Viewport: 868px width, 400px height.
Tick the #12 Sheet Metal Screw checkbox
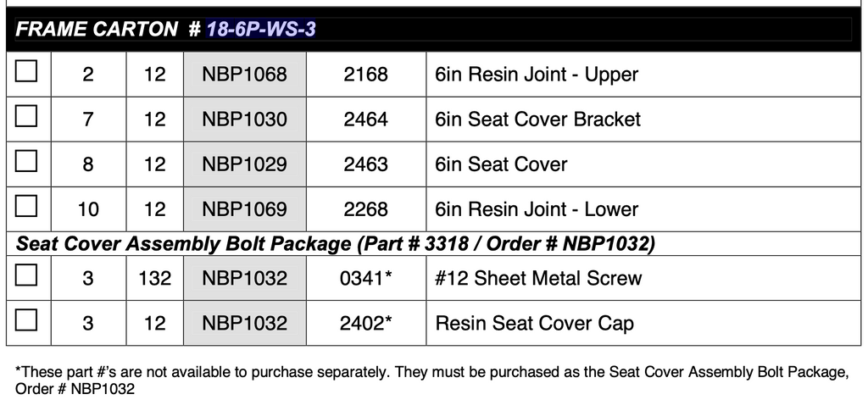click(27, 276)
